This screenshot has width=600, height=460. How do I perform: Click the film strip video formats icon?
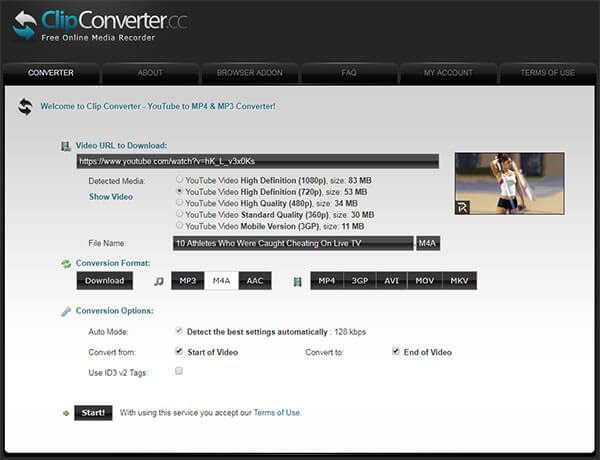297,282
